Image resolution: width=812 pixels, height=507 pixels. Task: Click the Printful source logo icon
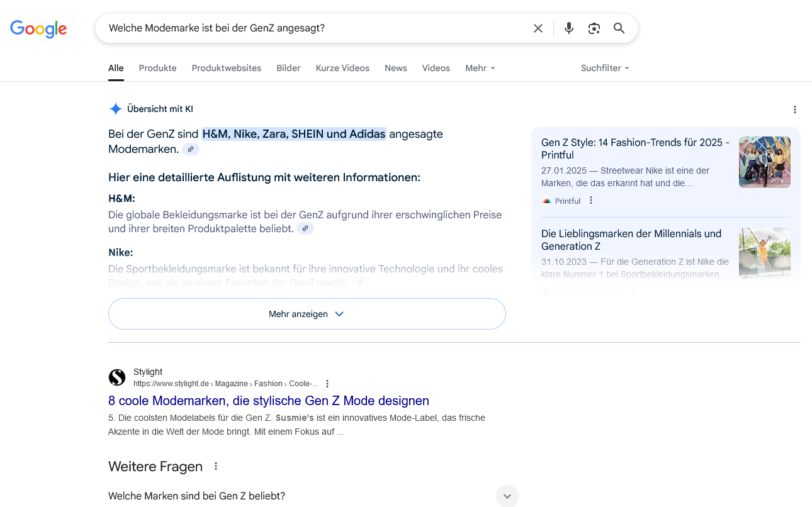(546, 201)
